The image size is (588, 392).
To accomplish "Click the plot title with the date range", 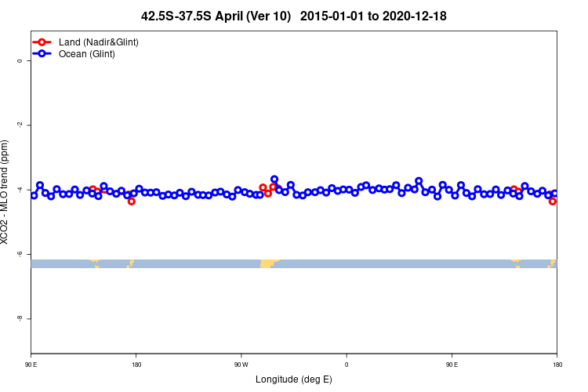I will click(x=294, y=16).
